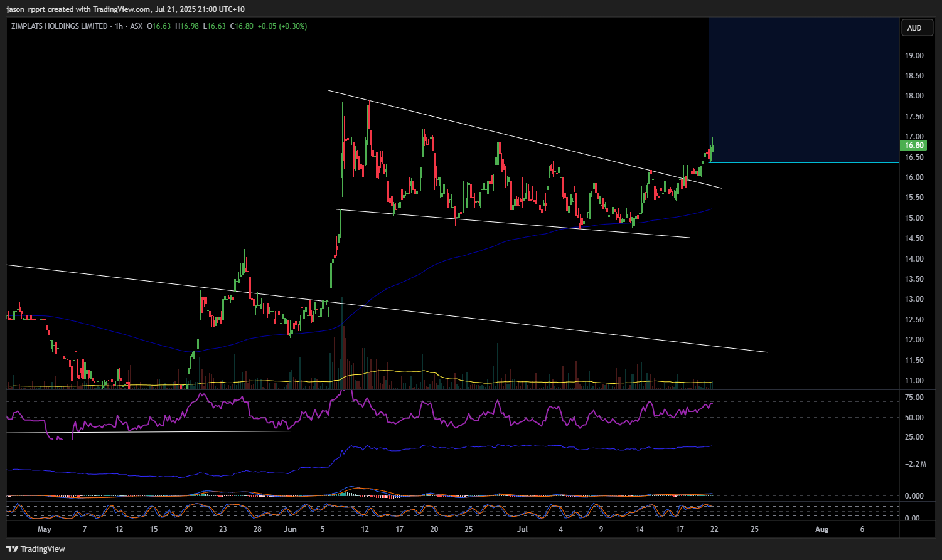Click the 15.50 price axis label
This screenshot has height=560, width=942.
[x=914, y=198]
